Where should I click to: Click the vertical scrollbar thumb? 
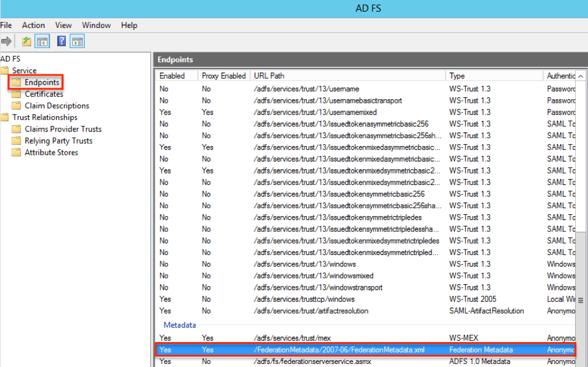tap(581, 300)
